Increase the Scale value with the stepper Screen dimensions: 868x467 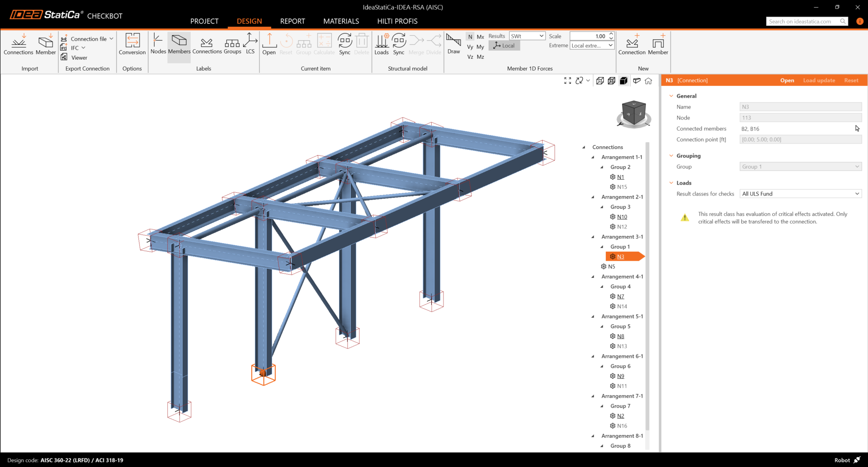pos(611,33)
